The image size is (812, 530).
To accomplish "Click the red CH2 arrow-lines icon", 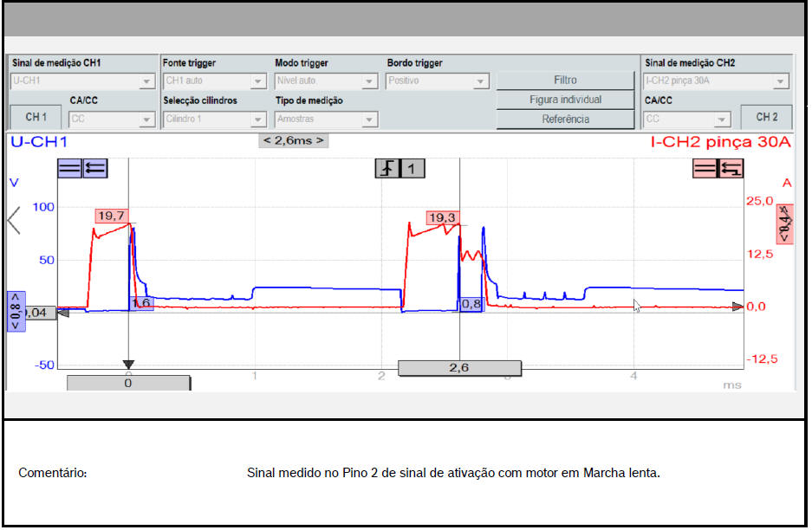I will (x=731, y=169).
